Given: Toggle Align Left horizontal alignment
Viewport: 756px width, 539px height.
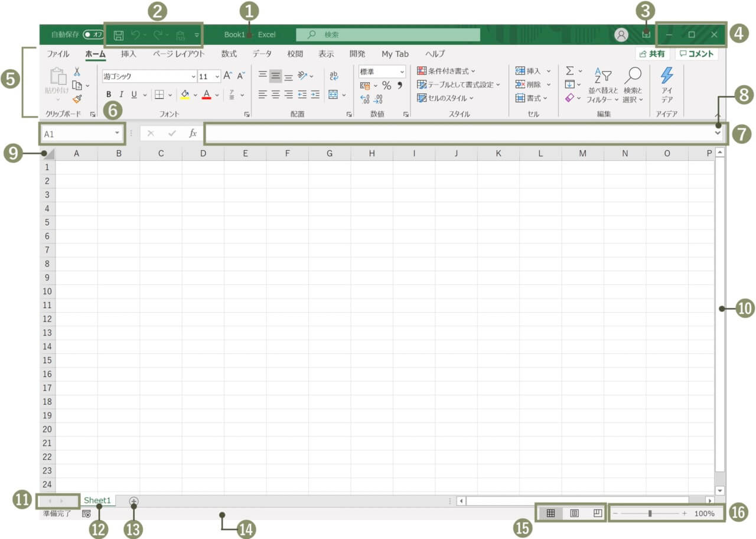Looking at the screenshot, I should (x=263, y=95).
